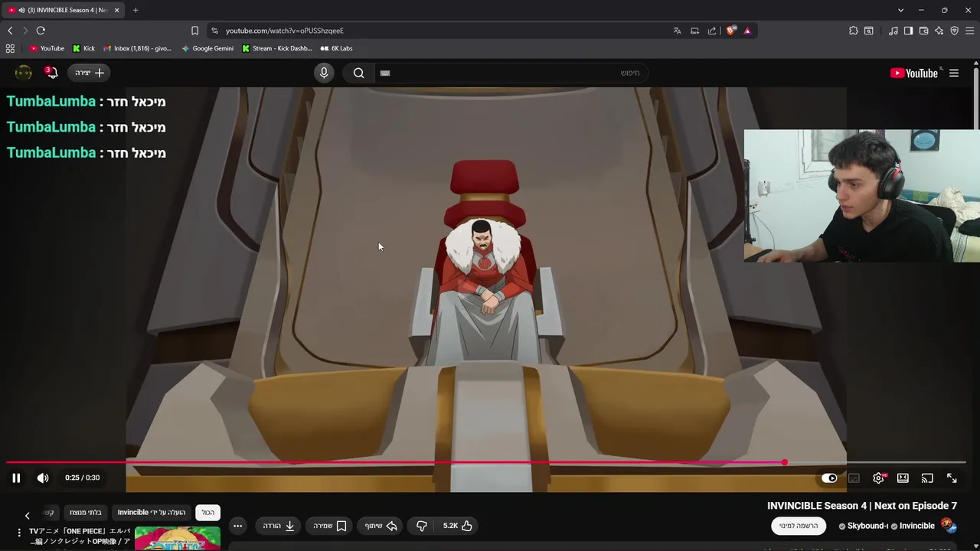Open the Skybound channel link

[867, 526]
